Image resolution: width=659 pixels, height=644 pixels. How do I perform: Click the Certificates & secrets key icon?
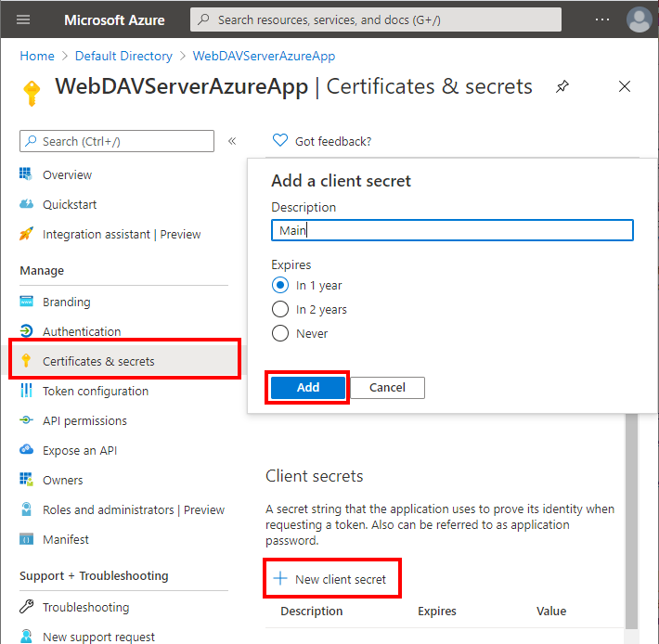point(26,360)
